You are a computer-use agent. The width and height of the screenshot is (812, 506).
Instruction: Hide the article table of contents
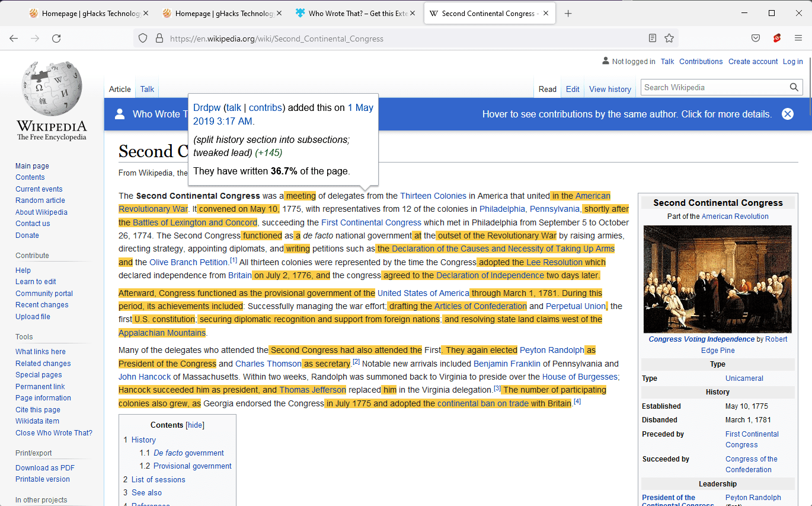point(194,425)
